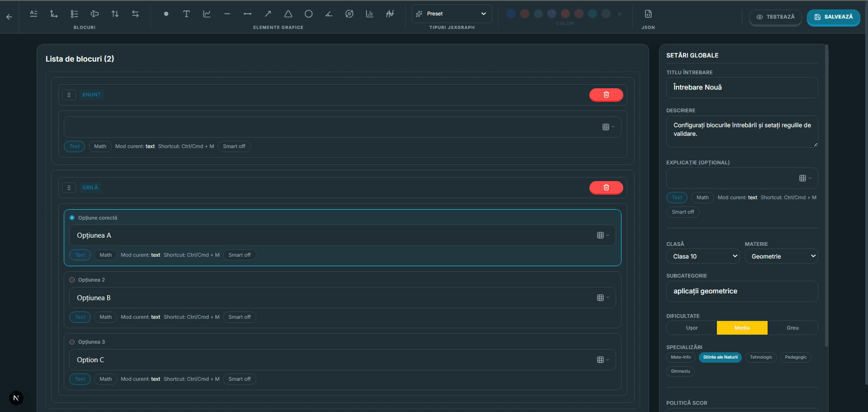868x412 pixels.
Task: Switch Opțiunea A editor to Math mode
Action: (x=105, y=255)
